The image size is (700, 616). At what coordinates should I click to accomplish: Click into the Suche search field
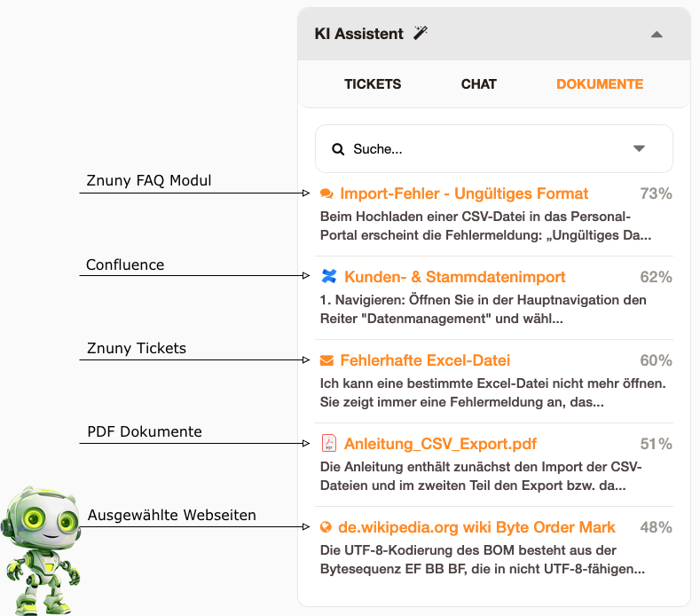pos(479,149)
